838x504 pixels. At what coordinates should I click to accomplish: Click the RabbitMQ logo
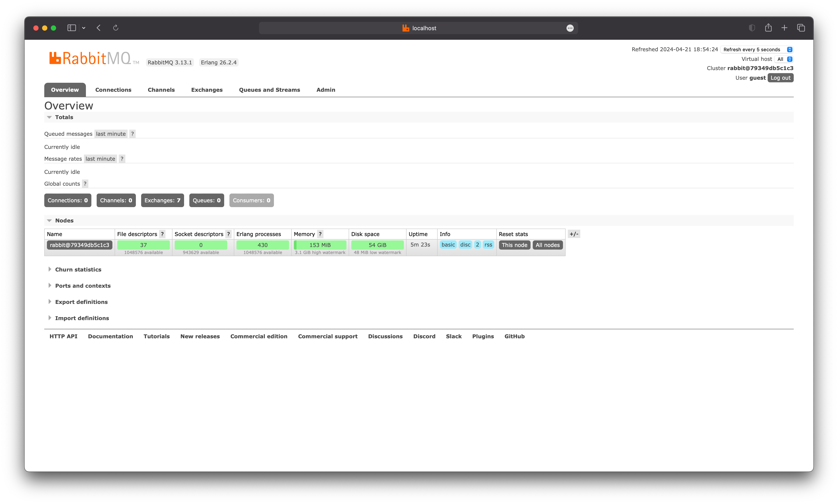[90, 58]
